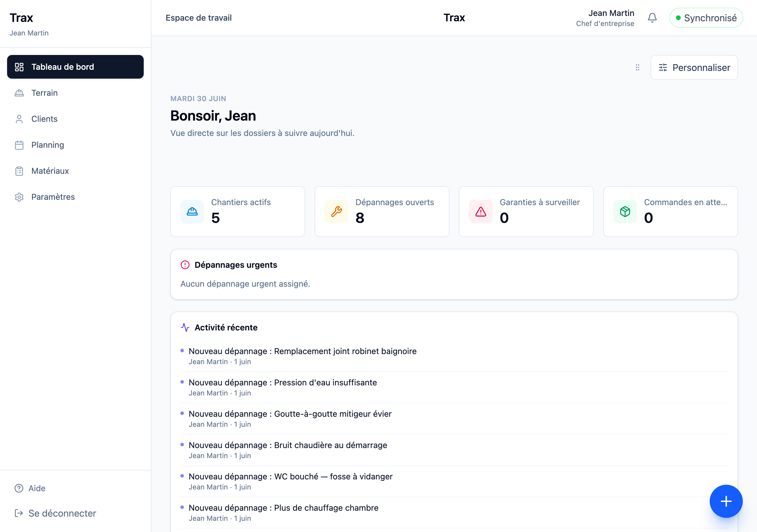The width and height of the screenshot is (757, 532).
Task: Open the Chantiers actifs card
Action: tap(238, 212)
